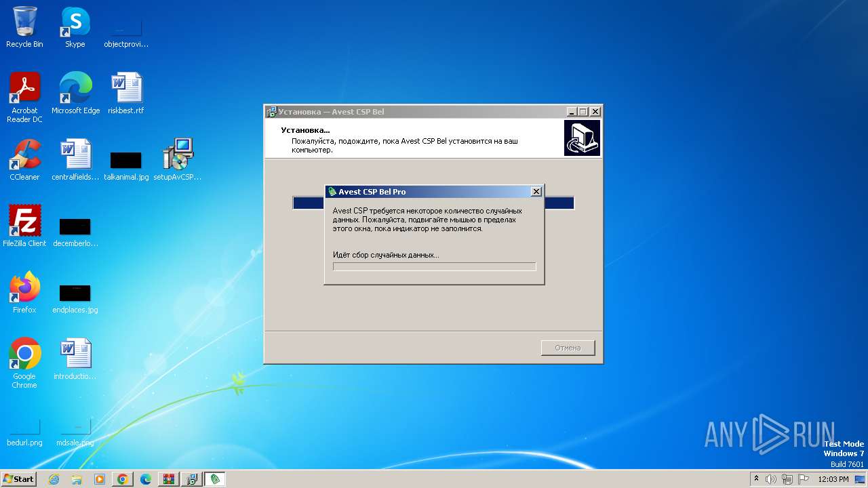Screen dimensions: 868x488
Task: Switch to installer setup taskbar button
Action: pos(192,479)
